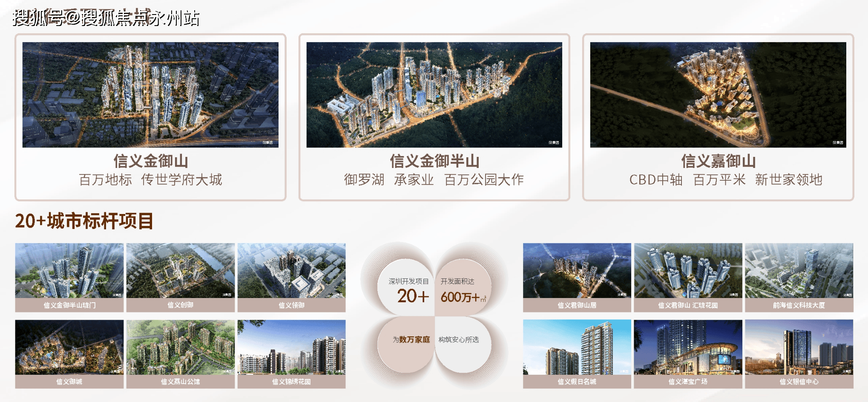Click the caption 信义湛宝广场
The height and width of the screenshot is (402, 868).
click(688, 382)
